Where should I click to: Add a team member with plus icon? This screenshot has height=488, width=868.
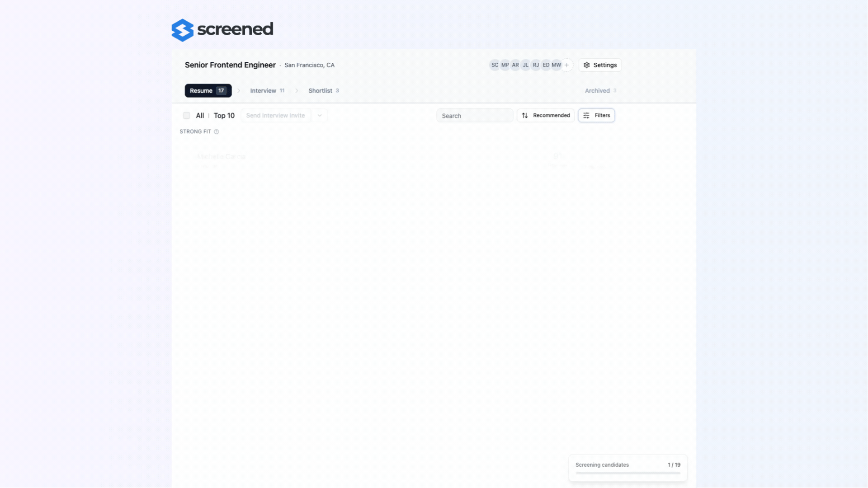point(566,65)
